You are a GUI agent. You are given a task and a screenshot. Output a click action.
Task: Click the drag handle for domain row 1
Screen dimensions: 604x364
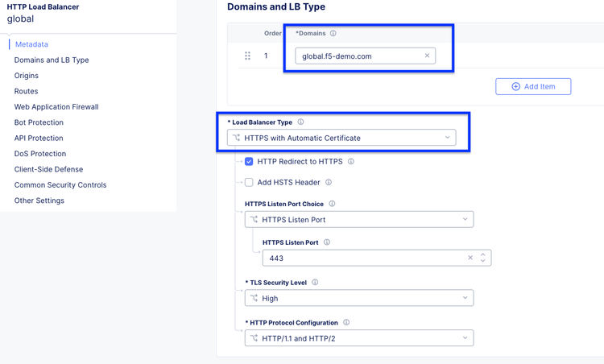point(247,56)
